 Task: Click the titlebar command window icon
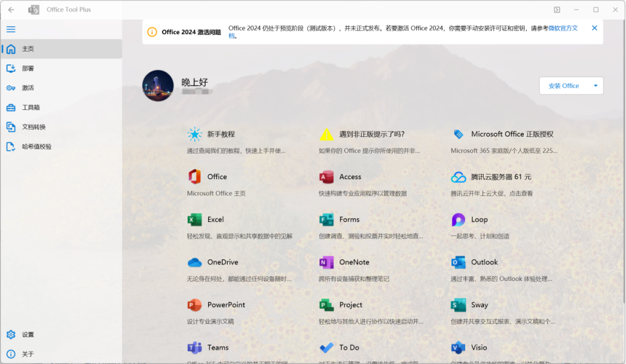[557, 10]
